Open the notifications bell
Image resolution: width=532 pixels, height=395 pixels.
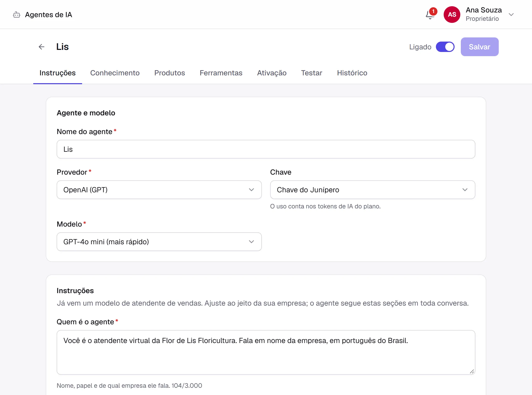[x=430, y=15]
